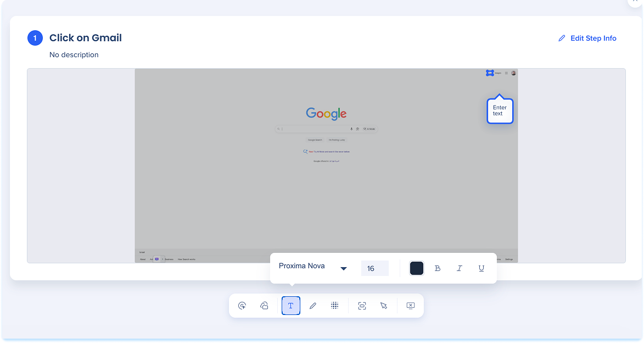Click the font dropdown arrow
The image size is (644, 343).
click(344, 268)
